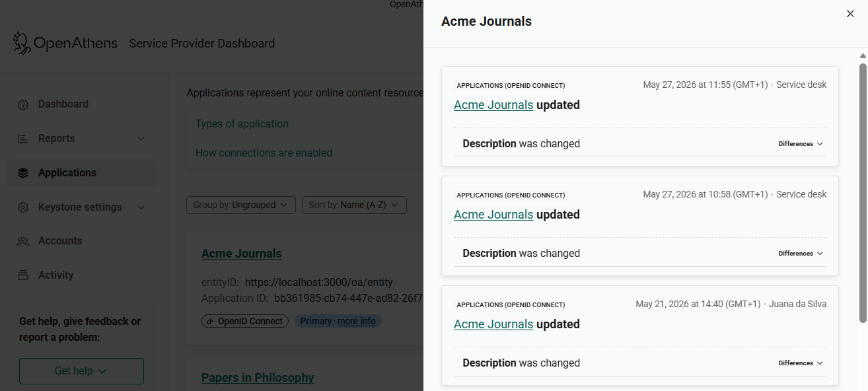Click the May 27, 2026 at 10:58 timestamp
Viewport: 868px width, 391px height.
(705, 194)
